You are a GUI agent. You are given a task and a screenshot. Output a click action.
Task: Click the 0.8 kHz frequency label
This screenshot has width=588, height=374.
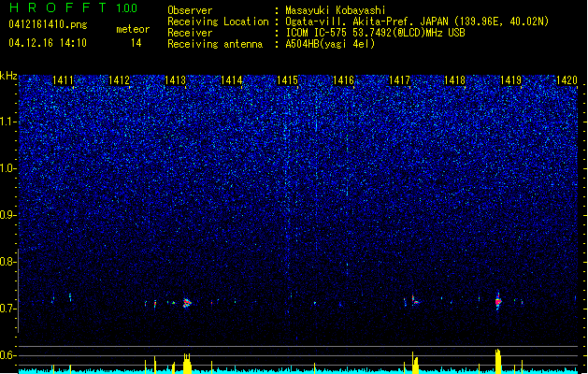tap(8, 262)
